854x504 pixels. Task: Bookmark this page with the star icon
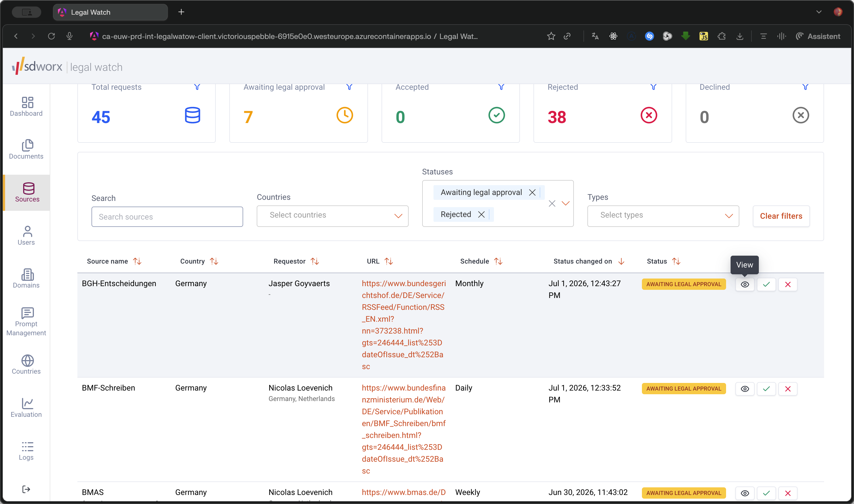pos(551,36)
